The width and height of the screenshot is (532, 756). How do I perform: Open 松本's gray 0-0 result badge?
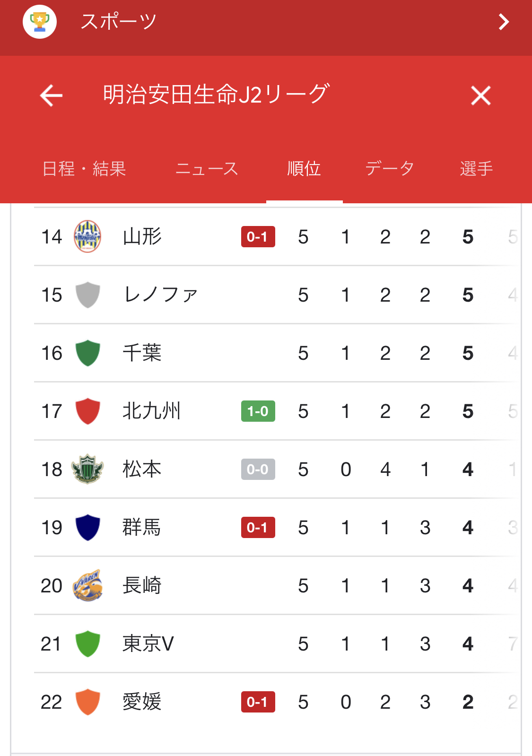[258, 469]
